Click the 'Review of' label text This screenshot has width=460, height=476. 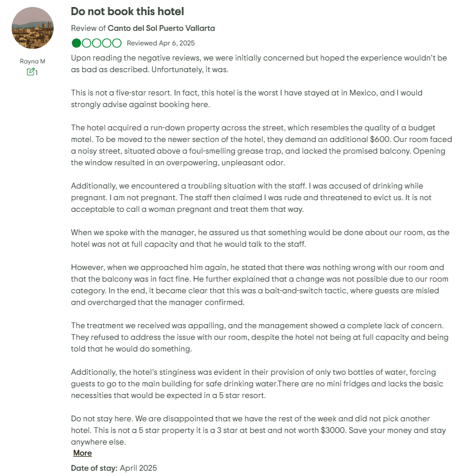tap(89, 28)
